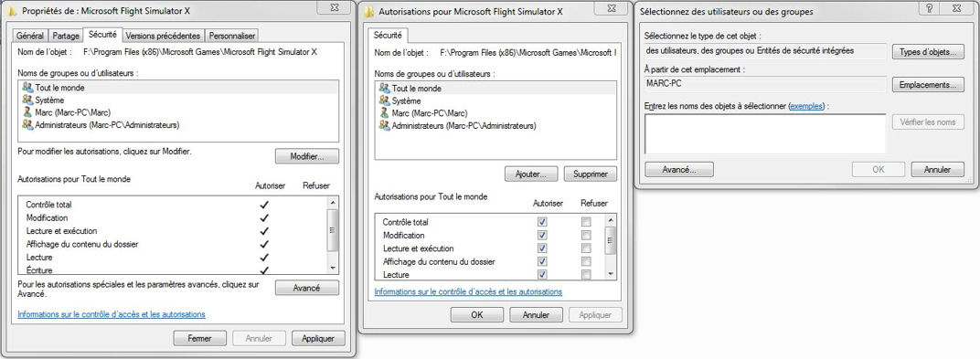Select Administrateurs group icon in Autorisations window
This screenshot has height=359, width=980.
pos(384,125)
